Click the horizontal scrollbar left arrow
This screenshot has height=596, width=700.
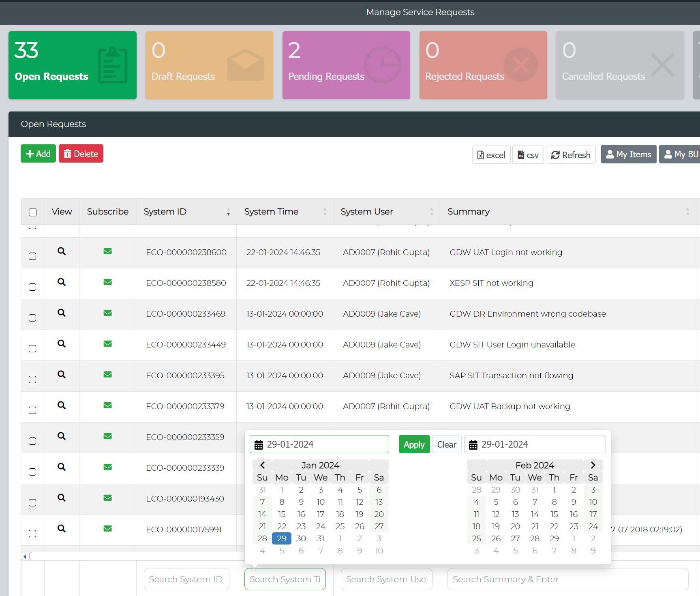[x=25, y=556]
